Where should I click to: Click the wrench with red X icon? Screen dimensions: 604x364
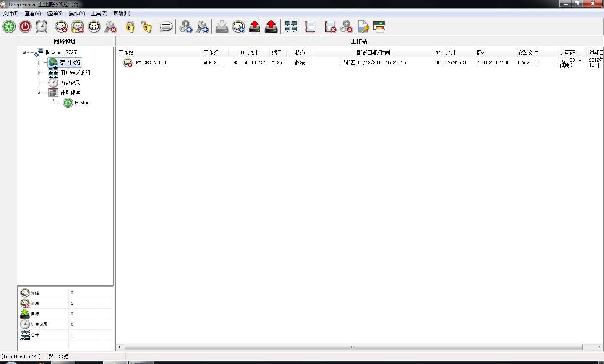click(x=110, y=26)
